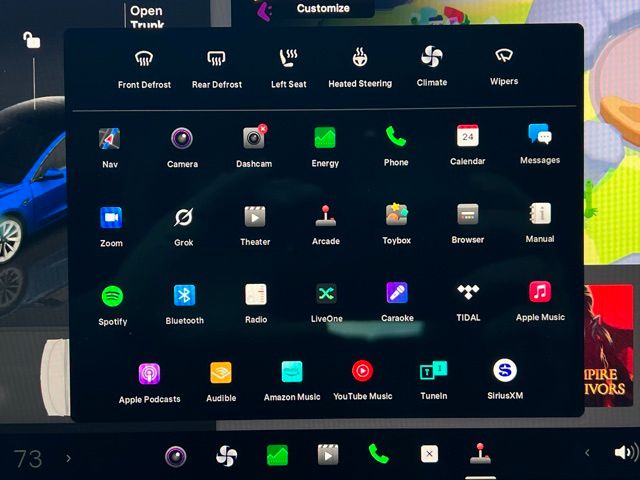
Task: Turn on the Left Seat heater
Action: point(288,58)
